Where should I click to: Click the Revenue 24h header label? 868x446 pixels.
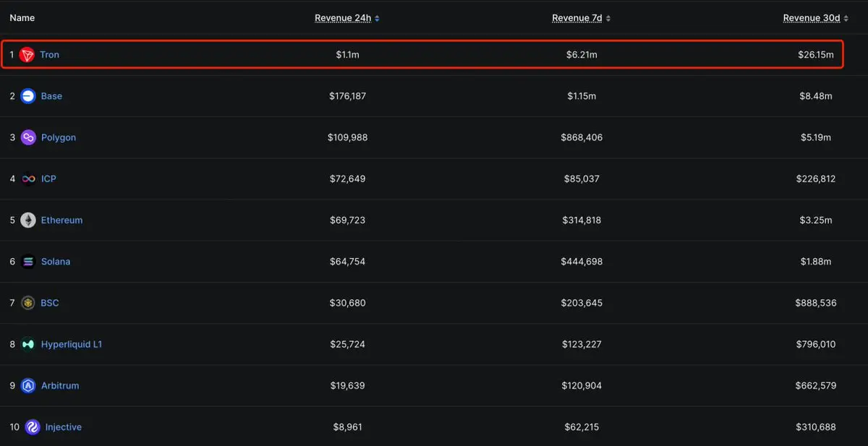pyautogui.click(x=343, y=18)
